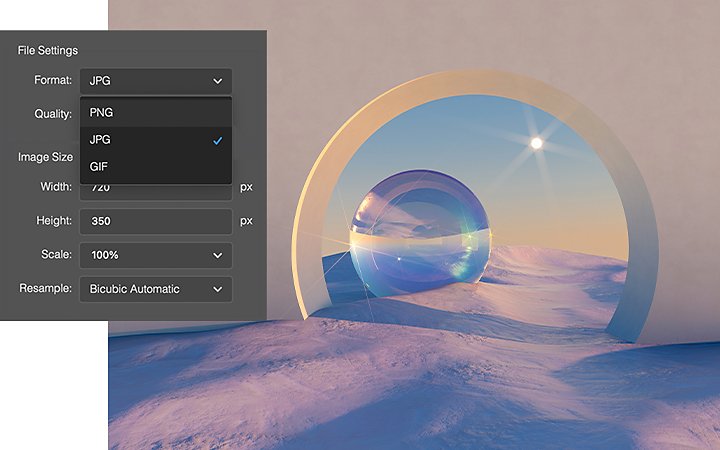Click the px unit beside Width
Screen dimensions: 720x450
[246, 187]
